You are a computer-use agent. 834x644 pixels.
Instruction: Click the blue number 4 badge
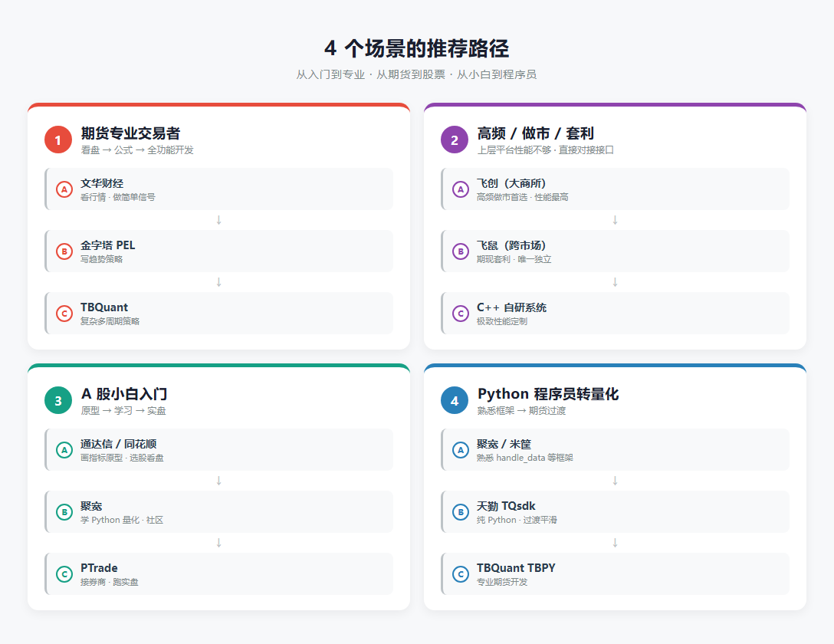[455, 400]
